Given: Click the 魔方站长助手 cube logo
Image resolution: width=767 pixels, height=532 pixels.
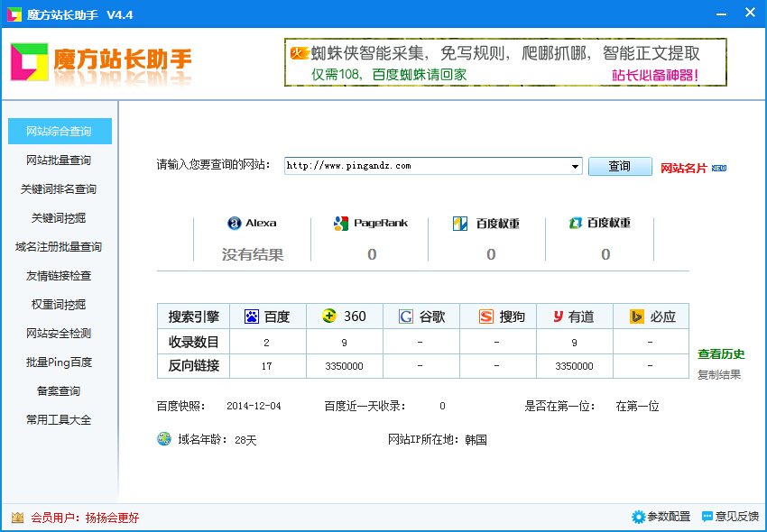Looking at the screenshot, I should coord(30,62).
